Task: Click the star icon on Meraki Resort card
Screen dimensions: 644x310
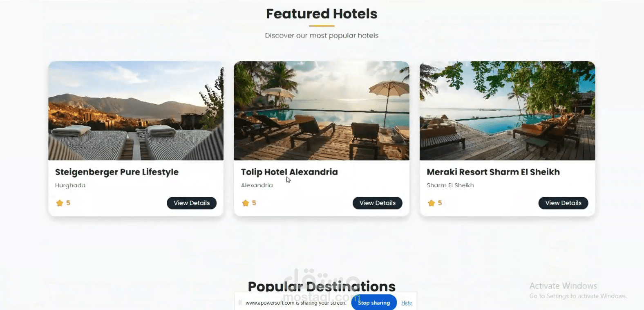Action: (431, 203)
